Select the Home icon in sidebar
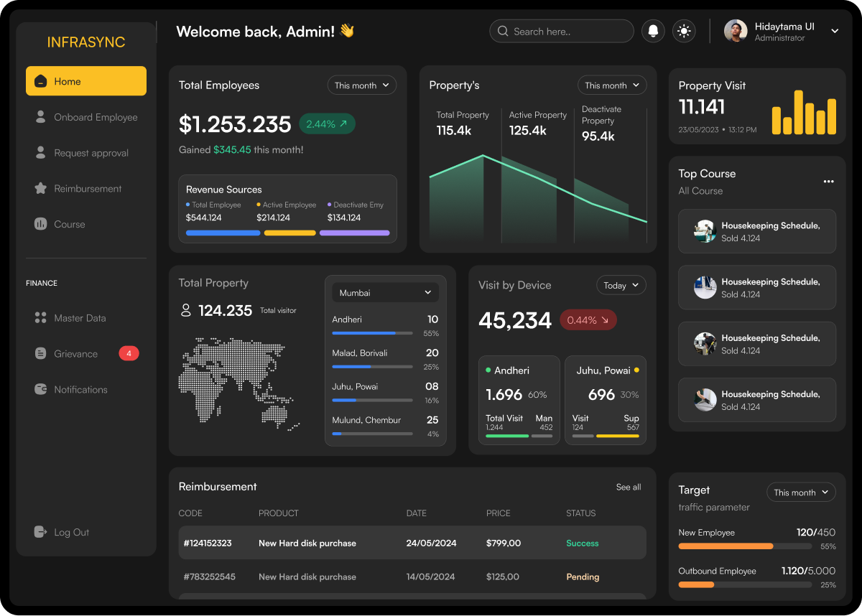 click(40, 80)
